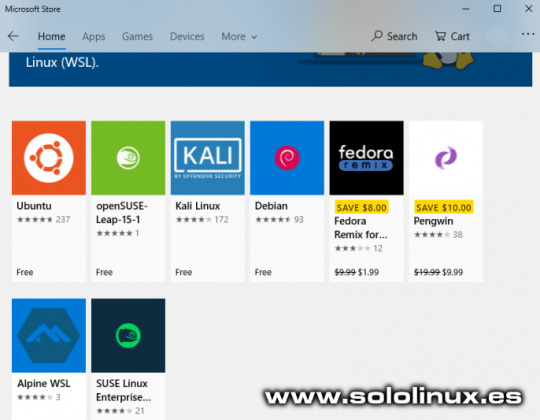Viewport: 540px width, 420px height.
Task: Open the Alpine WSL mountain icon tile
Action: click(49, 335)
